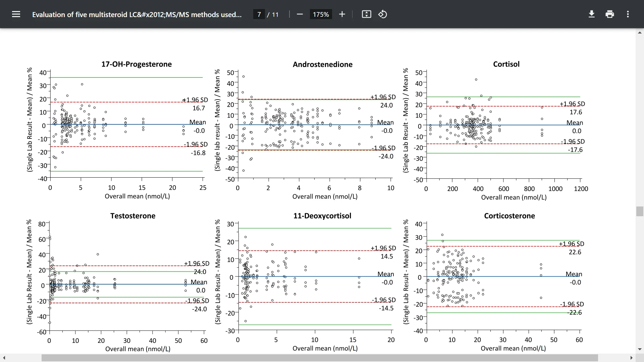This screenshot has height=362, width=644.
Task: Click the 14.5 value in 11-Deoxycortisol chart
Action: 387,256
